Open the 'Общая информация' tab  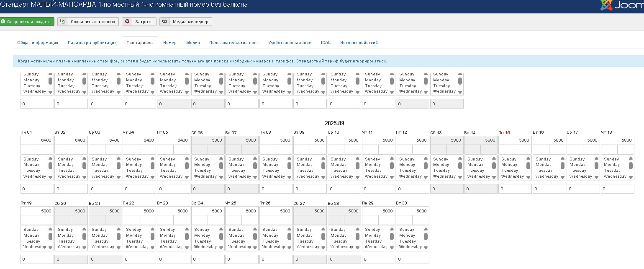tap(38, 43)
